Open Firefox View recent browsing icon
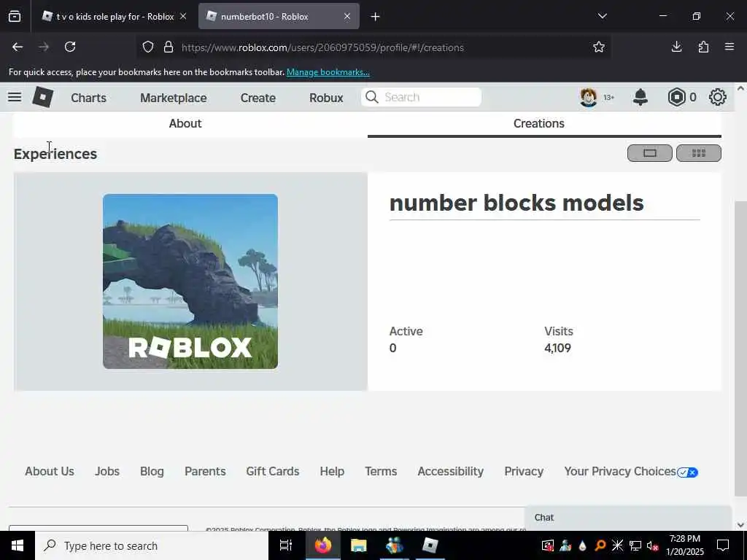Screen dimensions: 747x560 click(x=15, y=16)
